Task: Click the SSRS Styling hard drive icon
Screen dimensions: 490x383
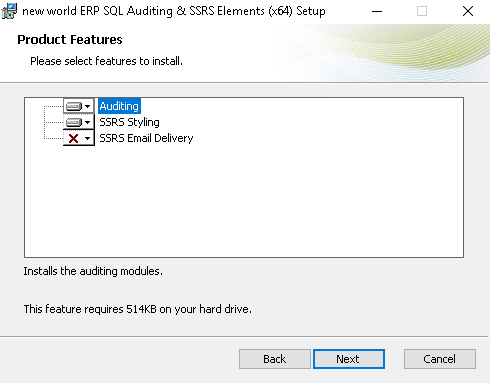Action: coord(74,122)
